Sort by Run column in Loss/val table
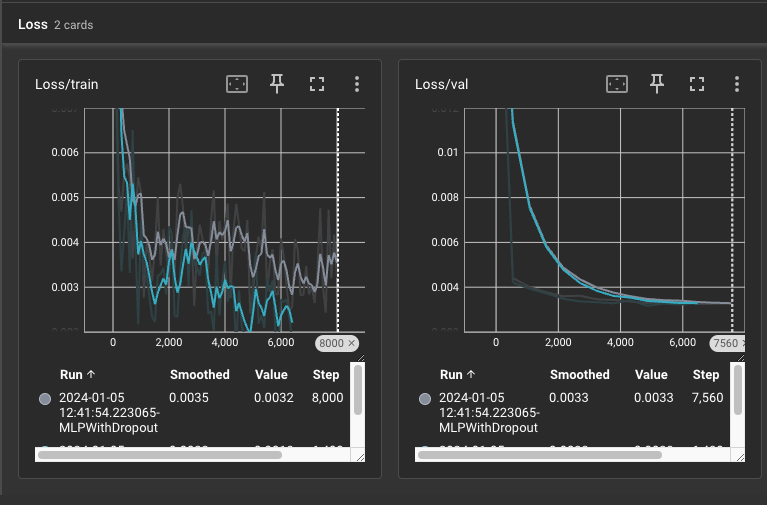This screenshot has width=767, height=505. click(x=457, y=375)
